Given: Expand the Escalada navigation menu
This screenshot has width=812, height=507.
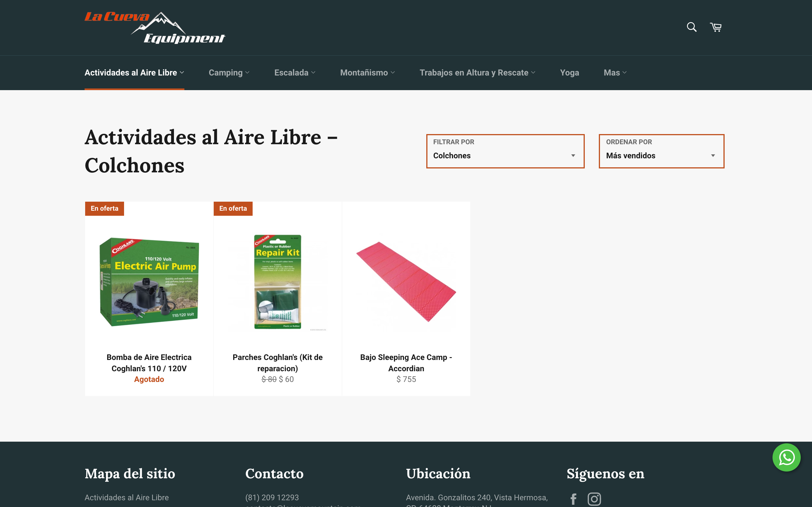Looking at the screenshot, I should pyautogui.click(x=295, y=72).
